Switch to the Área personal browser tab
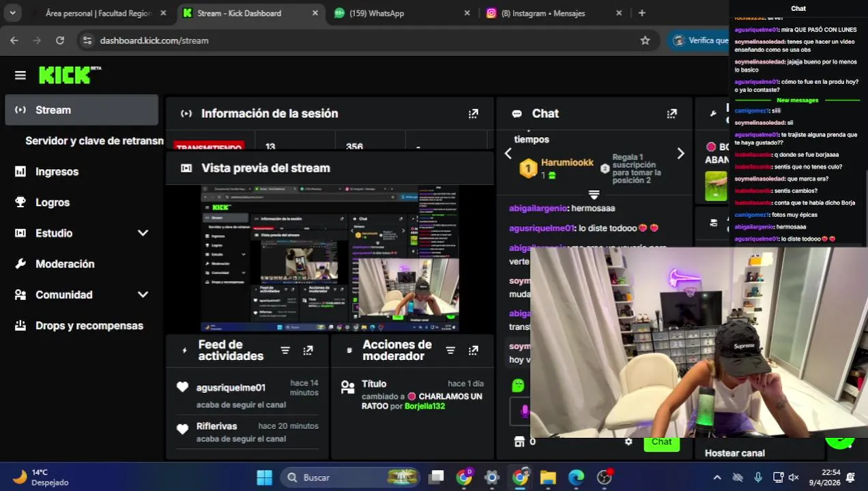This screenshot has height=491, width=868. point(98,13)
